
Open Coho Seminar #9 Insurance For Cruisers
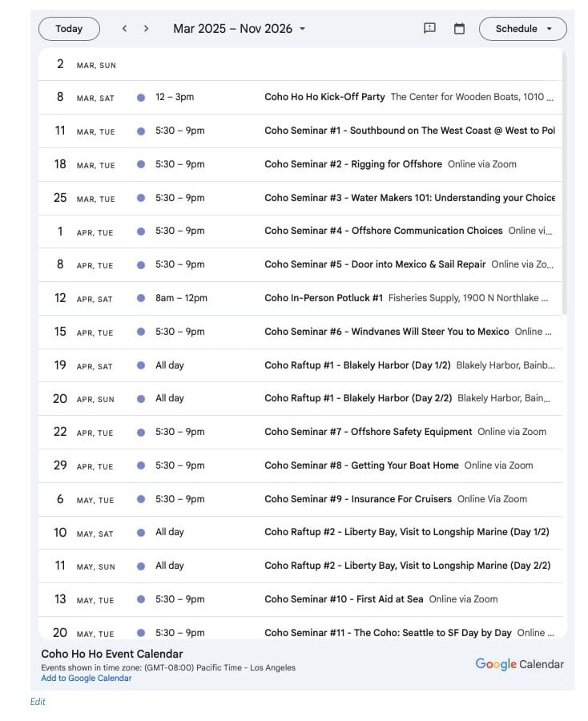(x=357, y=499)
